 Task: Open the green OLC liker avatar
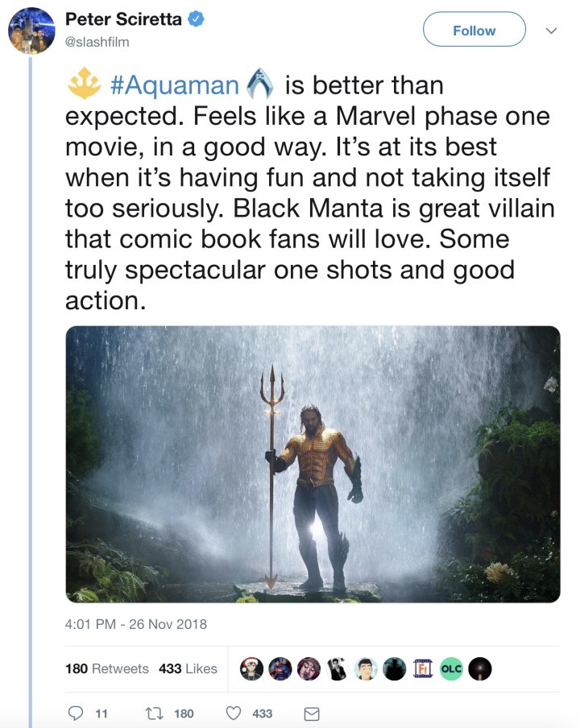pyautogui.click(x=451, y=668)
